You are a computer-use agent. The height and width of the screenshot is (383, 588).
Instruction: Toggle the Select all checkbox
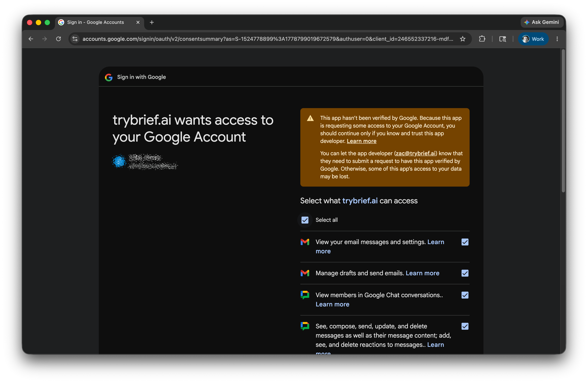305,220
